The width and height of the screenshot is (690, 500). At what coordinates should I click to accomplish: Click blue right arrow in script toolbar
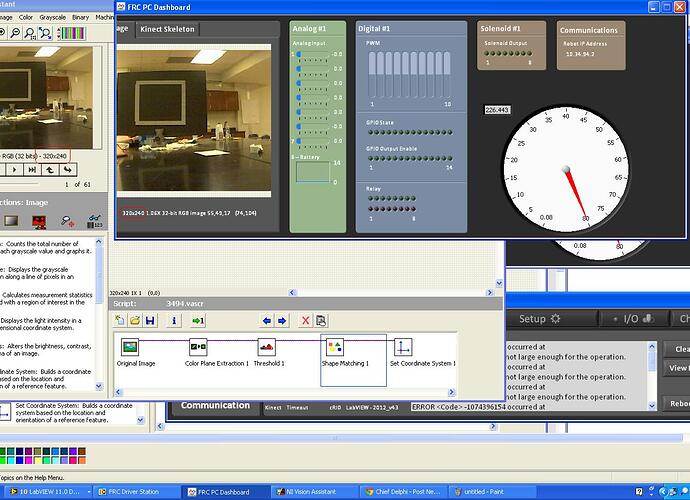[x=282, y=320]
